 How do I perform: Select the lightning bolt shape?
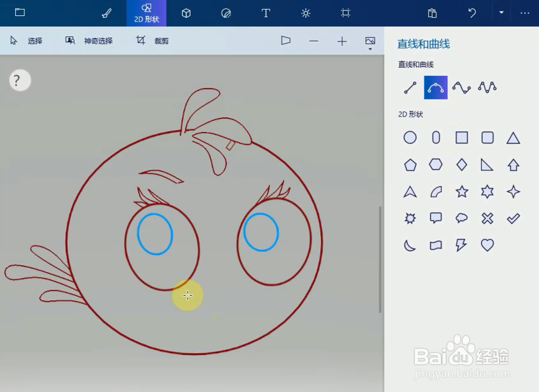tap(461, 245)
